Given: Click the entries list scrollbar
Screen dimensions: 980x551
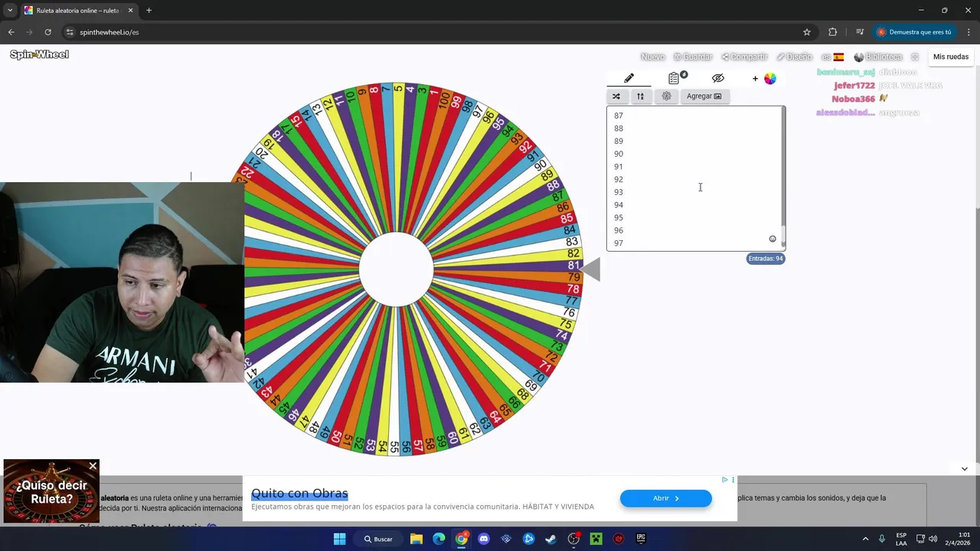Looking at the screenshot, I should point(782,176).
